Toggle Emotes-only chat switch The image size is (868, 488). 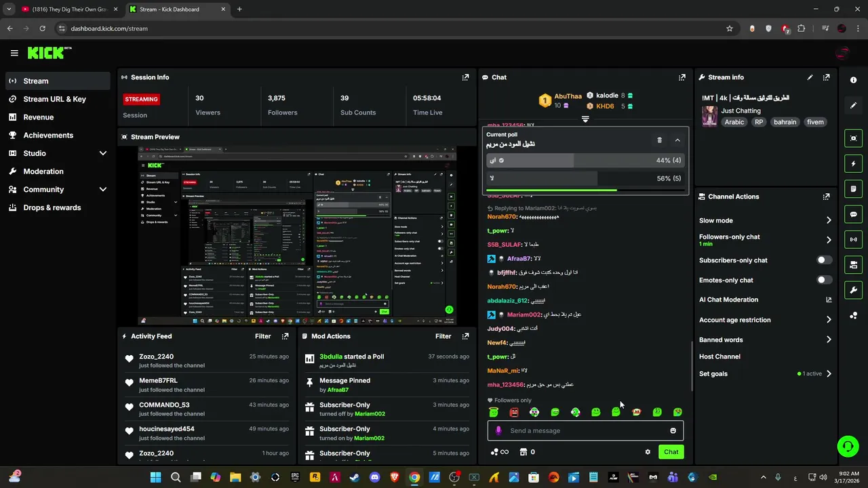pos(823,280)
